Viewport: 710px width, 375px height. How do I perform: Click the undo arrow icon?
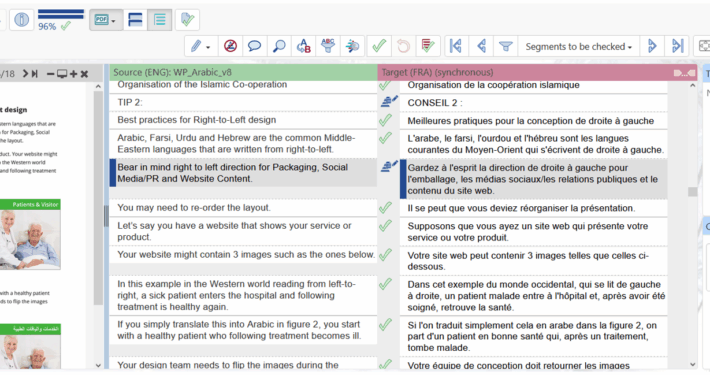[403, 46]
